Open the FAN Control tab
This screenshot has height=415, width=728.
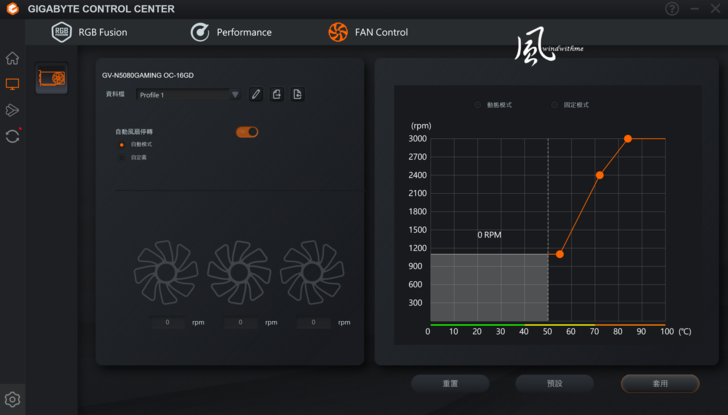click(368, 32)
